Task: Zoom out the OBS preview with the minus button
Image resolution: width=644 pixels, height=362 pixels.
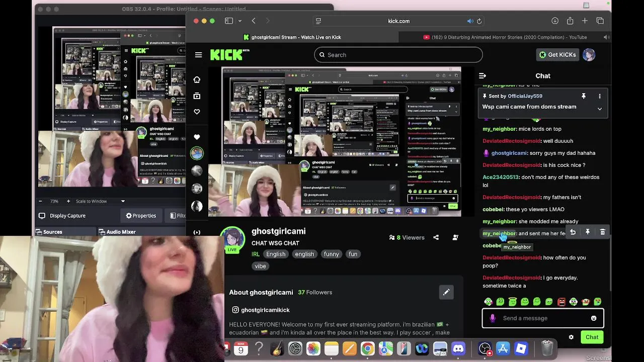Action: (41, 201)
